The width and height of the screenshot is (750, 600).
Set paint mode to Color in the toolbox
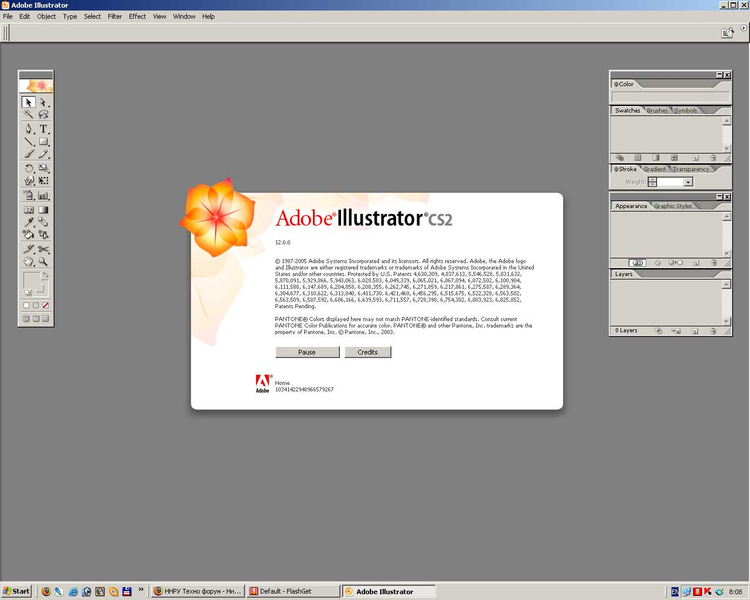coord(26,305)
